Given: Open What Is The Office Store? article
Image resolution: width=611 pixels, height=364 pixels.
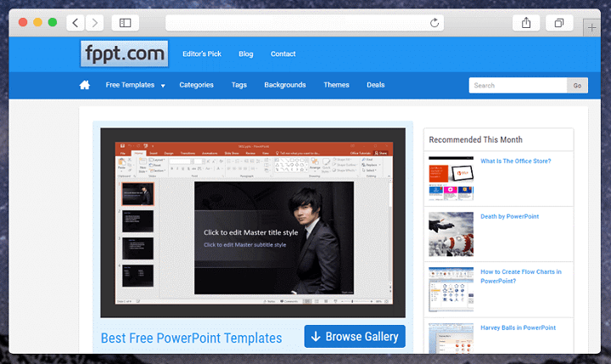Looking at the screenshot, I should click(516, 161).
